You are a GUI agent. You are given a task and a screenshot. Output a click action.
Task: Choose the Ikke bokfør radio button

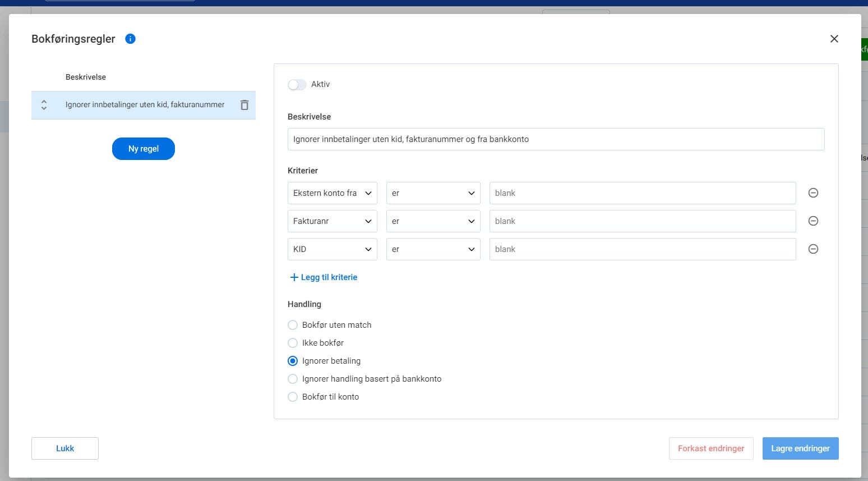coord(293,343)
